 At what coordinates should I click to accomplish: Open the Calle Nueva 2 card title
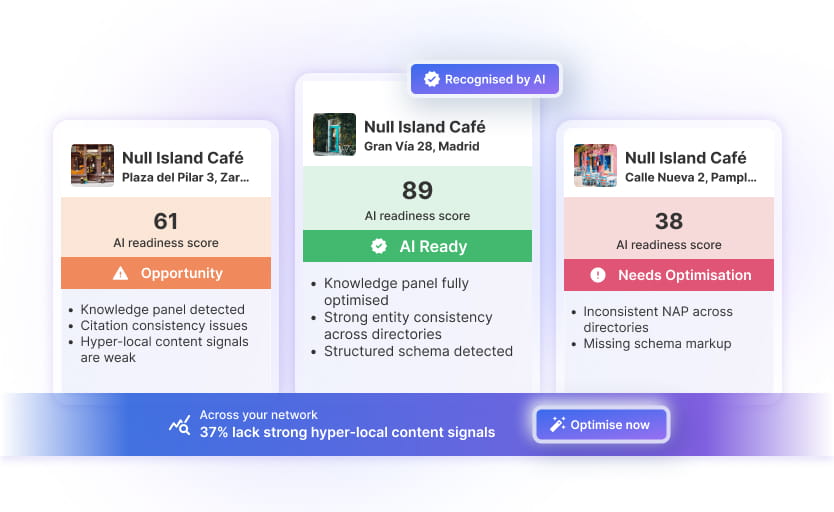685,158
